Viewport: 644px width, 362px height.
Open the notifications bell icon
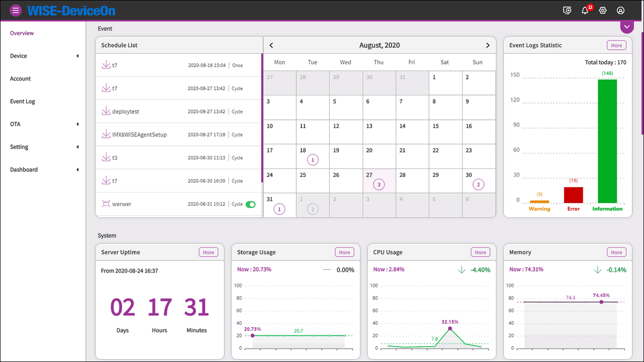(585, 11)
